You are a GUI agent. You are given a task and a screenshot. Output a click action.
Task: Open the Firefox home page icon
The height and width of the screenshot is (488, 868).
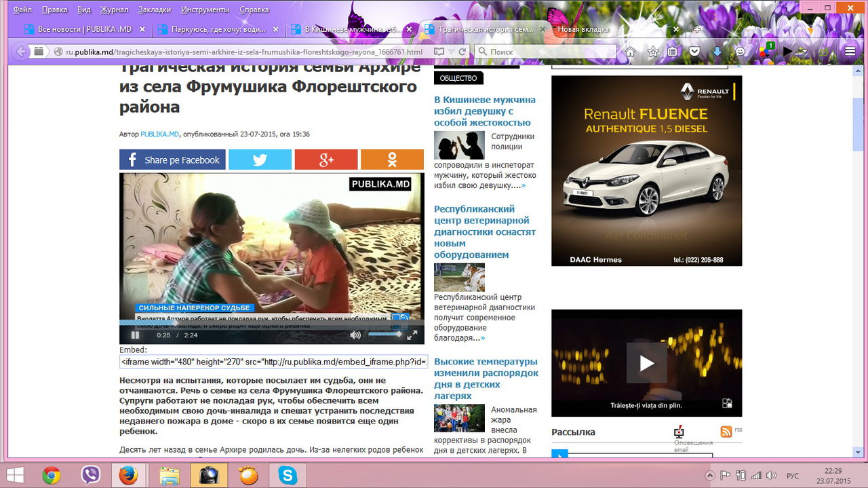point(631,52)
